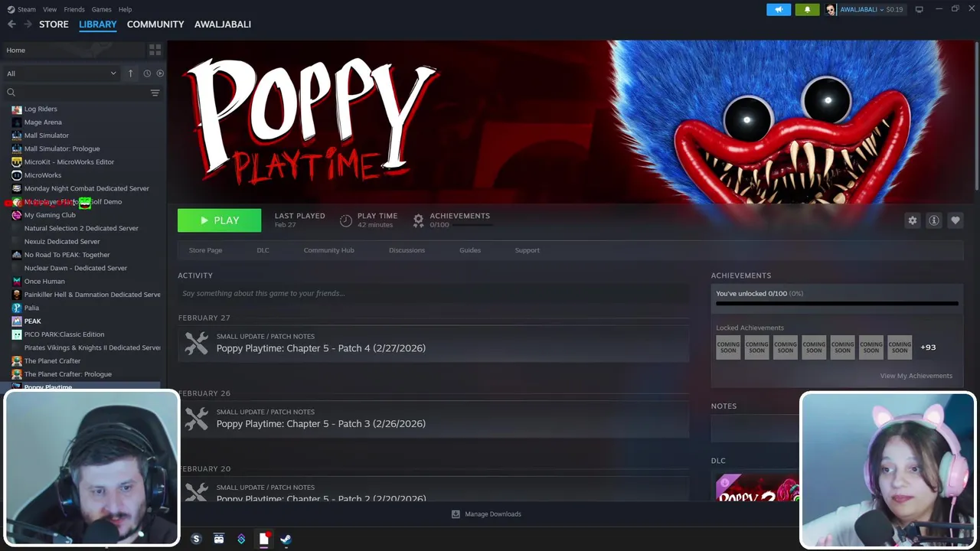Toggle the ready-to-play filter icon
The image size is (980, 551).
click(x=160, y=73)
